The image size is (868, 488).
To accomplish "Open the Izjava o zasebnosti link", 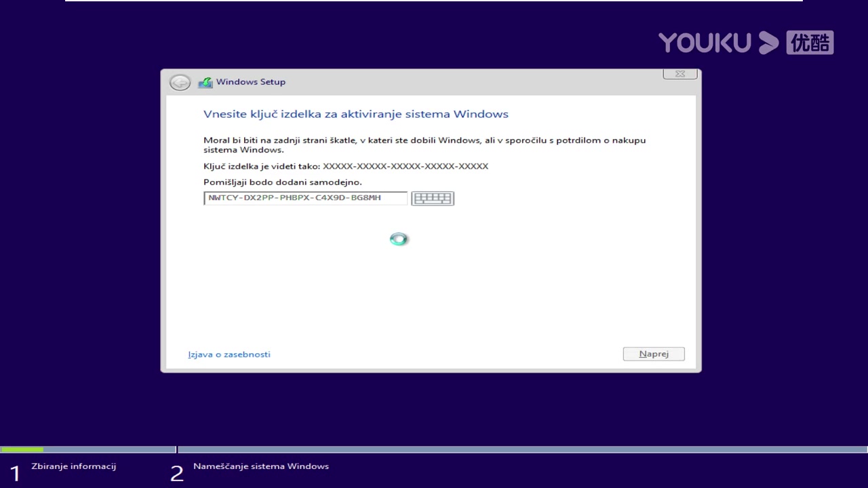I will (229, 354).
